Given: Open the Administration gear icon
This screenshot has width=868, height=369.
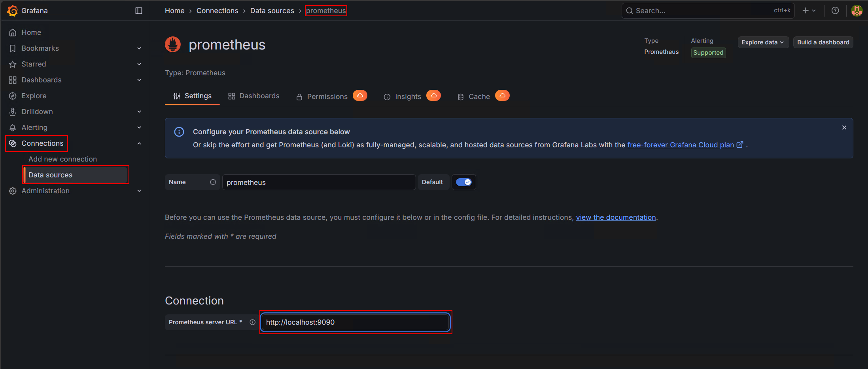Looking at the screenshot, I should 12,191.
